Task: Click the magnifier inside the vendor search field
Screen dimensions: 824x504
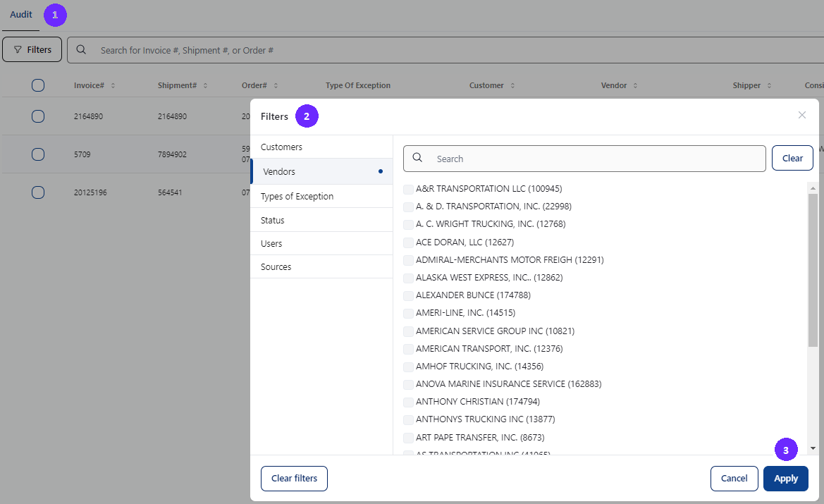Action: [x=417, y=158]
